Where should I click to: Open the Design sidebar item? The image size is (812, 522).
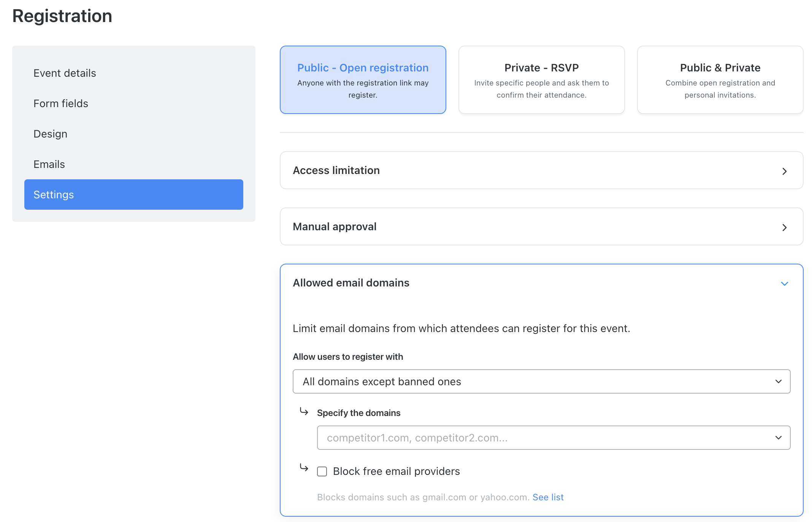coord(50,134)
